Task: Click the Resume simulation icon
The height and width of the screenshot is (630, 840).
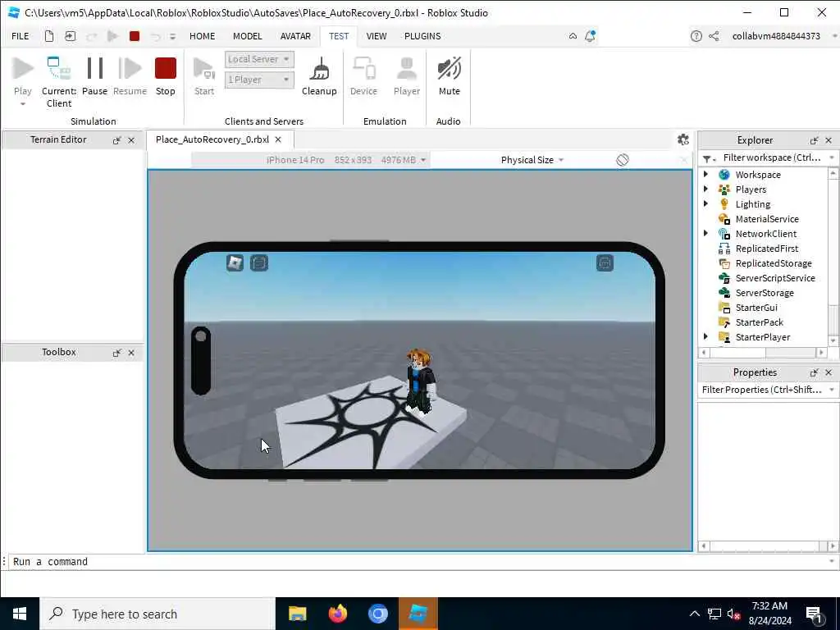Action: click(130, 69)
